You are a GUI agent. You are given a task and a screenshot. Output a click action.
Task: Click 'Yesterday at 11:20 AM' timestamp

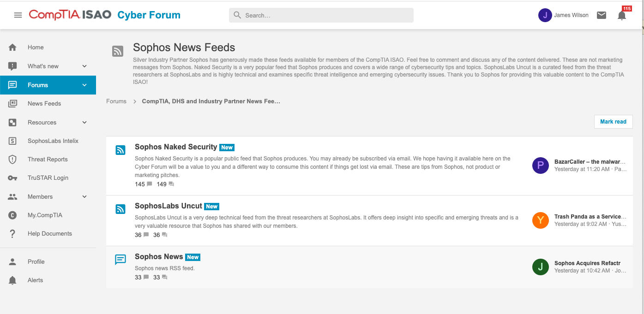582,169
